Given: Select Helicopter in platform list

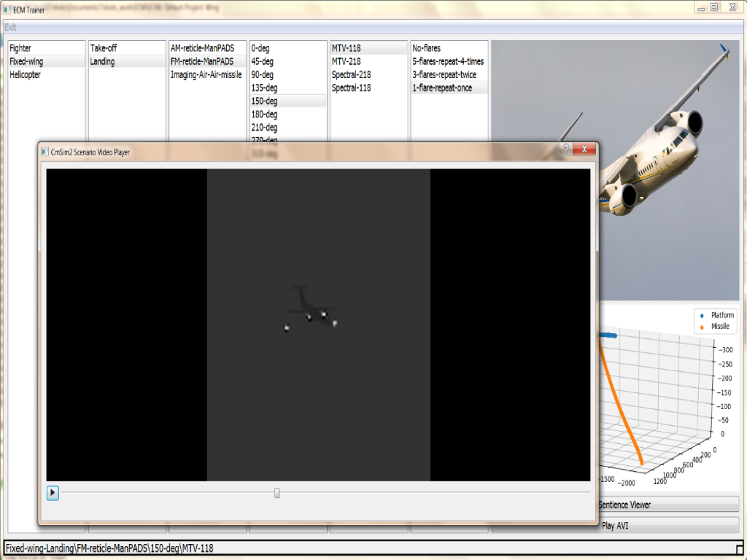Looking at the screenshot, I should tap(26, 75).
